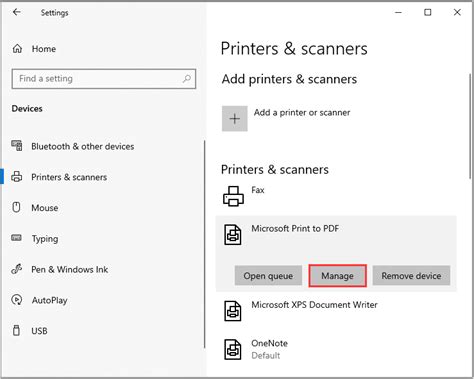Select the Fax device name
This screenshot has height=379, width=474.
click(x=258, y=190)
